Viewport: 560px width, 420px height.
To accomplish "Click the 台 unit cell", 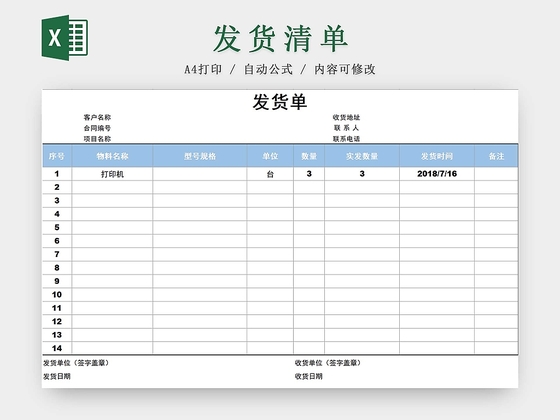I will click(270, 174).
